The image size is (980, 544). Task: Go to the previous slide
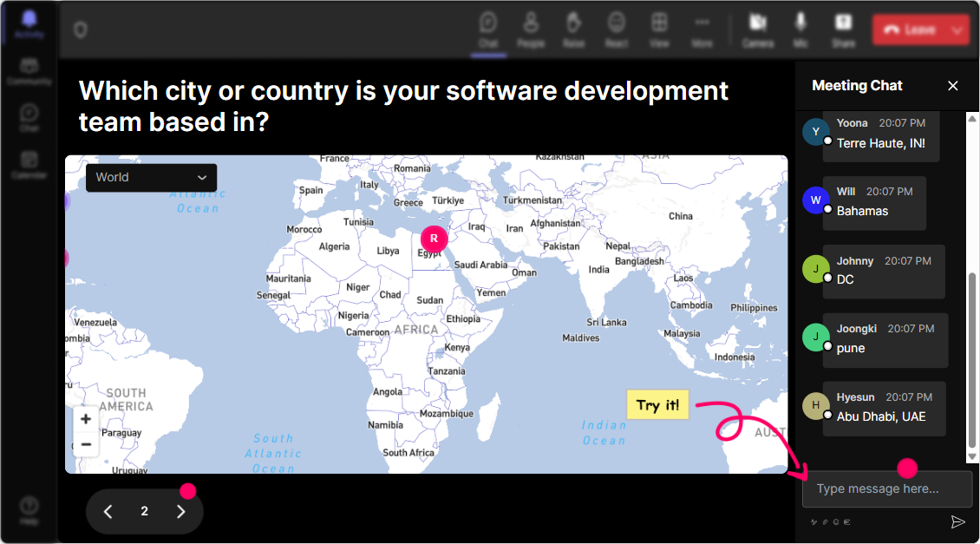click(x=108, y=512)
